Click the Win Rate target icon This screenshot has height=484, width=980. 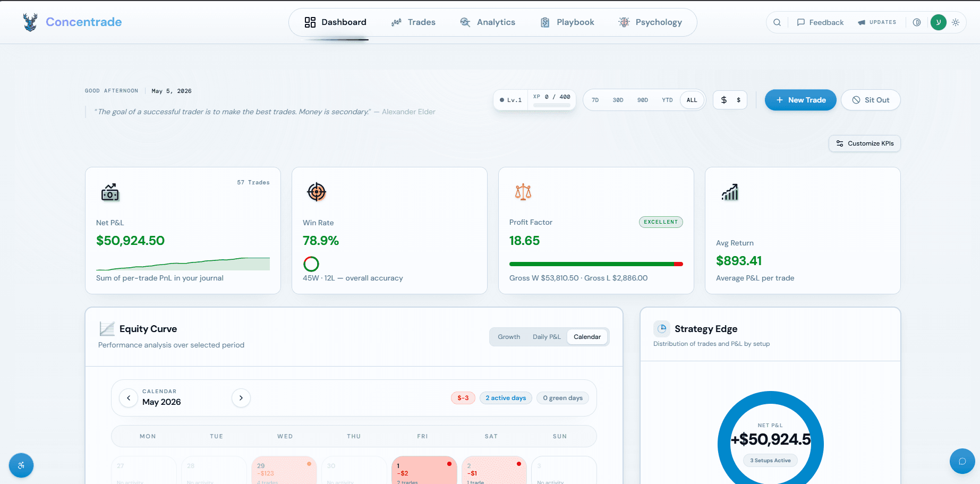(x=317, y=192)
